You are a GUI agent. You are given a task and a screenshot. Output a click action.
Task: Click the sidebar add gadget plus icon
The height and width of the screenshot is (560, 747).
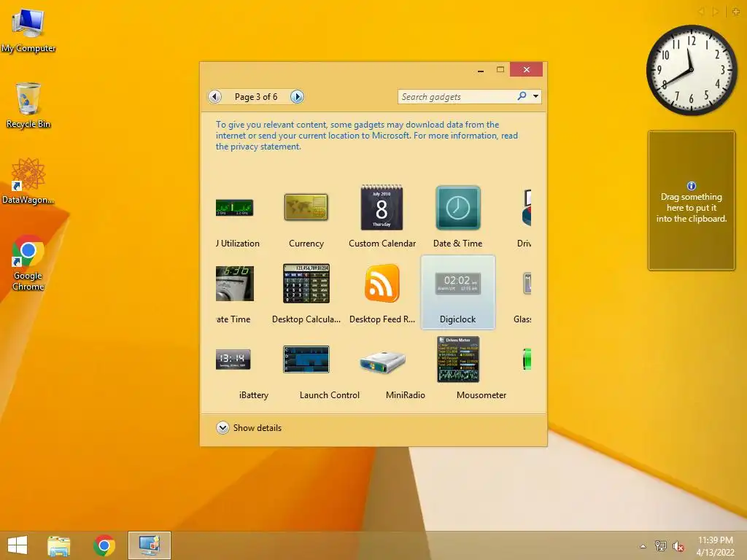point(735,12)
